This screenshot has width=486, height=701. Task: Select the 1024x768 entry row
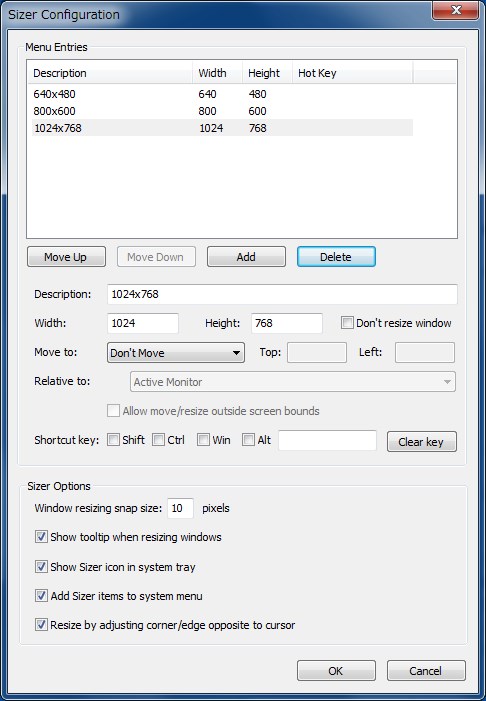coord(222,128)
